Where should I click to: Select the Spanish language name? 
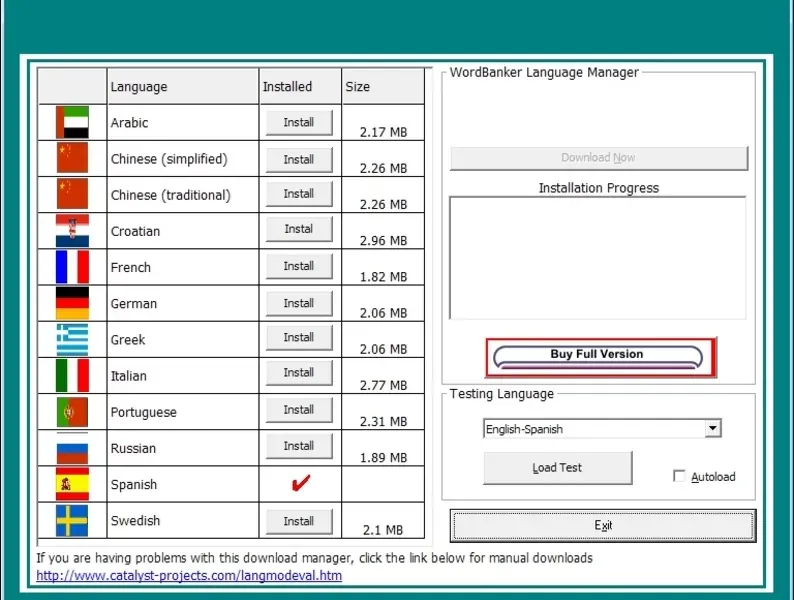point(134,485)
